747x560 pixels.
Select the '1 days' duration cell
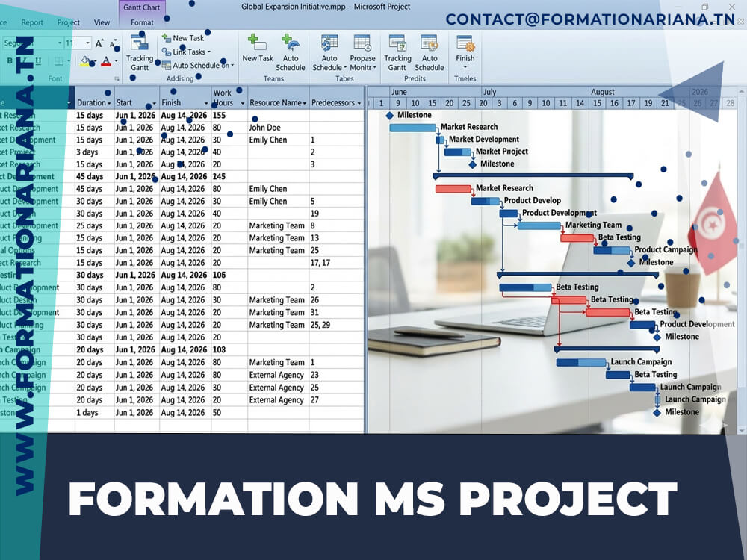[95, 412]
